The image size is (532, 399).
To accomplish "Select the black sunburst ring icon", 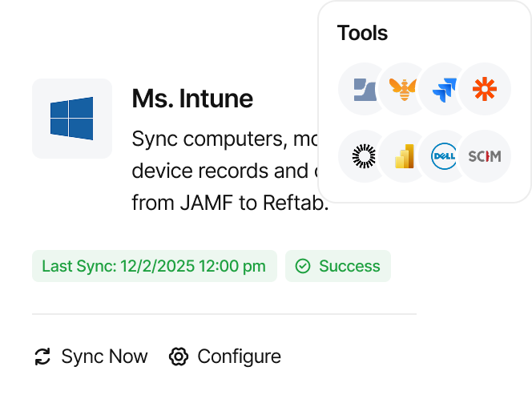I will tap(365, 156).
